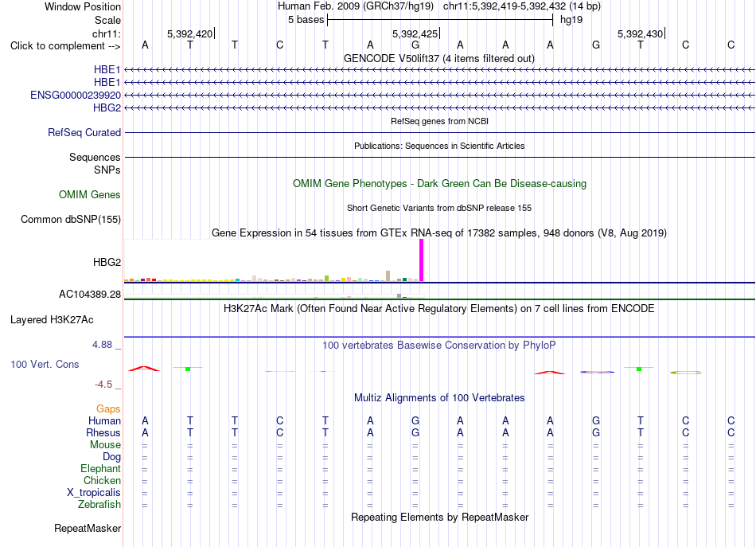The width and height of the screenshot is (756, 547).
Task: Open the Layered H3K27Ac track label
Action: pyautogui.click(x=52, y=320)
